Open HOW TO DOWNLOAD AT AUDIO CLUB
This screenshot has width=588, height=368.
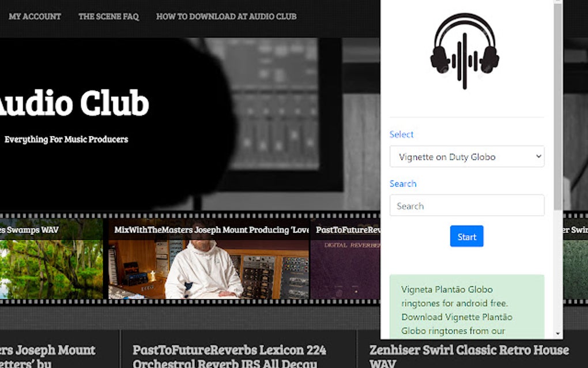226,17
